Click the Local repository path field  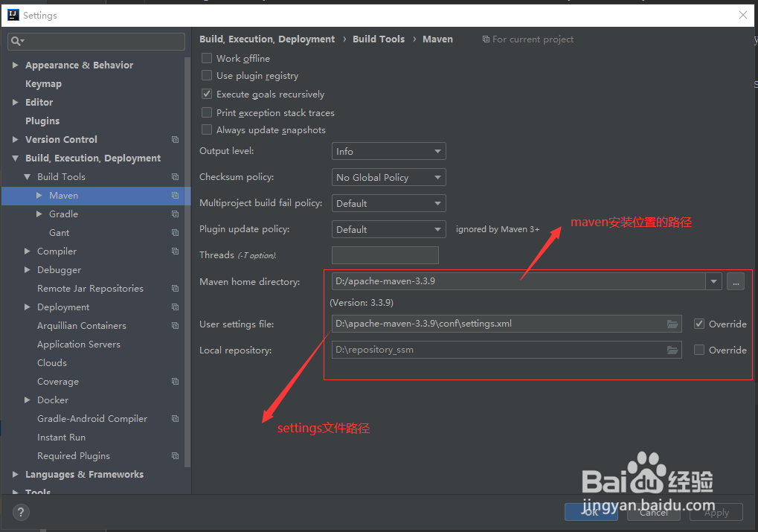pos(507,350)
